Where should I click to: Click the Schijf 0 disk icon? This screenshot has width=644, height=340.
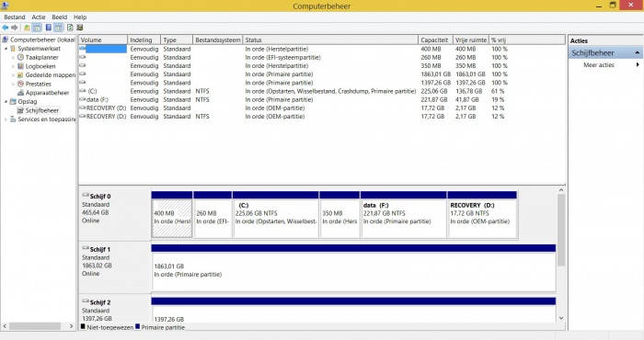click(x=86, y=195)
